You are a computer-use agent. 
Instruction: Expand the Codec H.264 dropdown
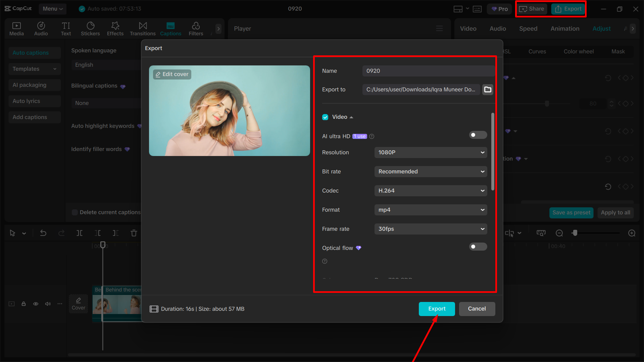click(431, 191)
